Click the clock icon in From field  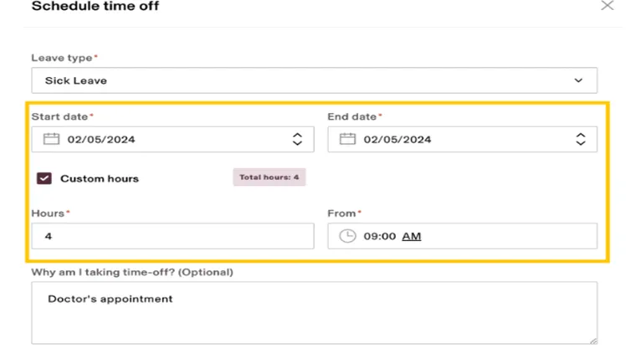click(x=347, y=236)
